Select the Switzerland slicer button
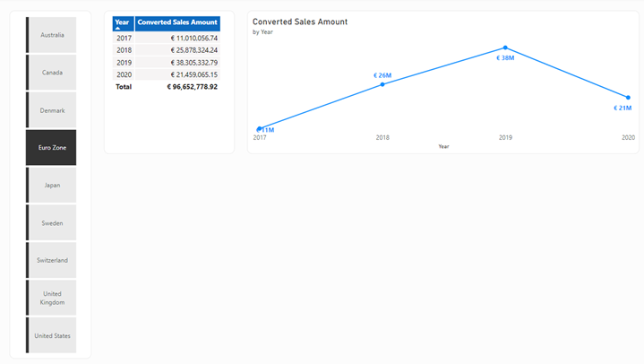644x364 pixels. coord(51,260)
